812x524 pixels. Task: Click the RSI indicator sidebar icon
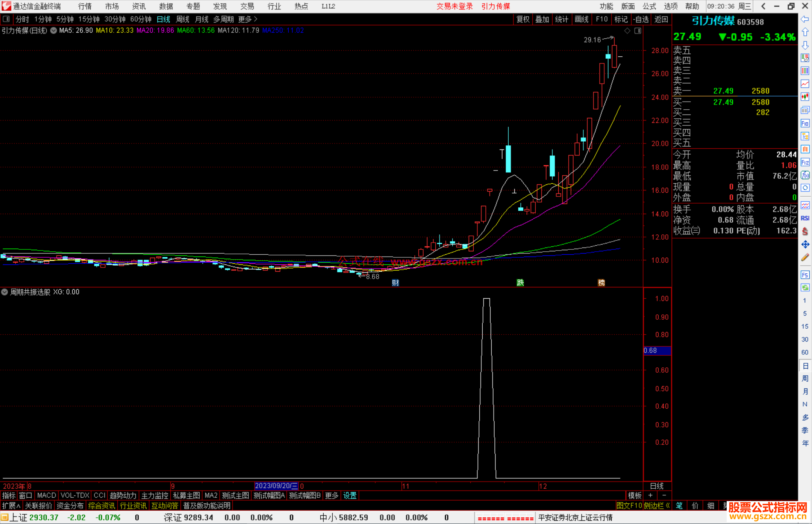[805, 218]
